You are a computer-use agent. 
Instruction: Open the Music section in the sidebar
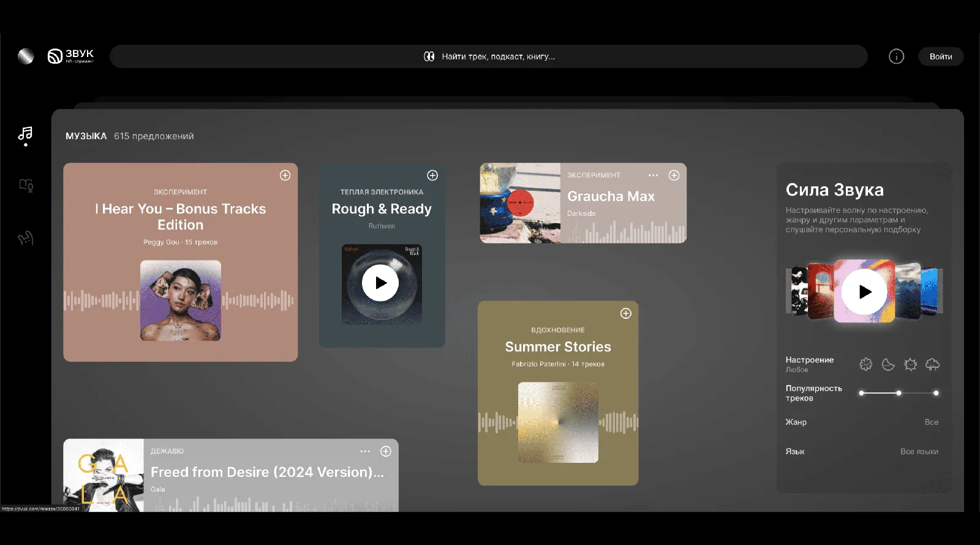pyautogui.click(x=25, y=134)
